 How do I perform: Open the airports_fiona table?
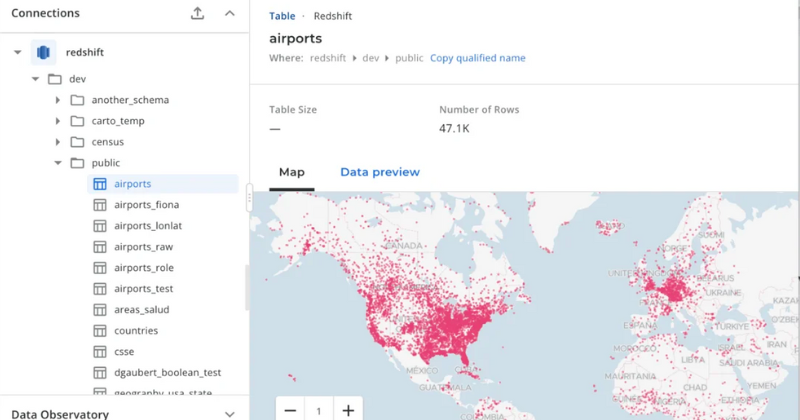pyautogui.click(x=146, y=205)
